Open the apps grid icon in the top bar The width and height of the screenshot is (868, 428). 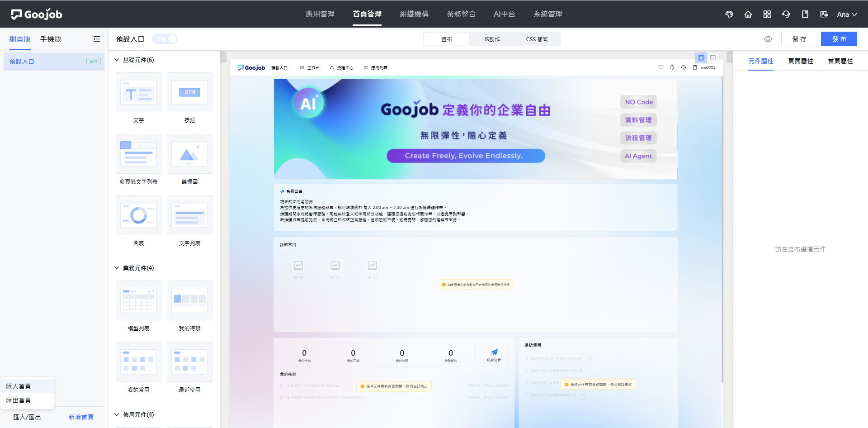(767, 14)
